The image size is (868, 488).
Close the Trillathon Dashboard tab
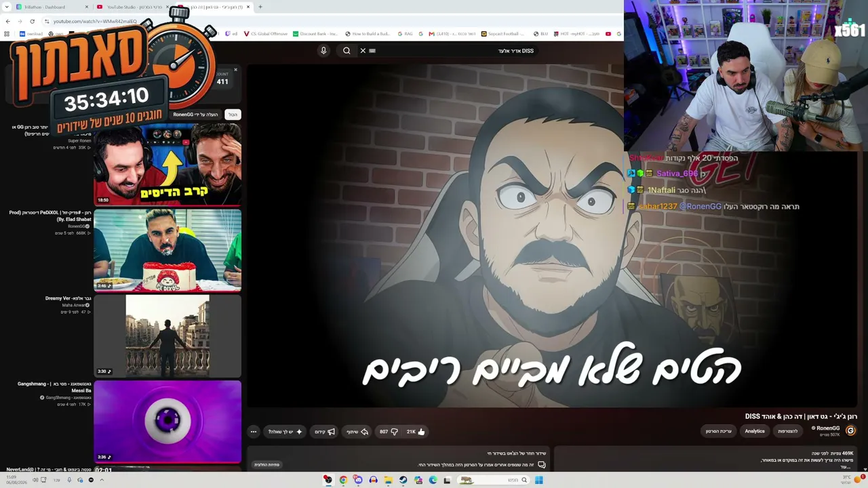[x=87, y=7]
